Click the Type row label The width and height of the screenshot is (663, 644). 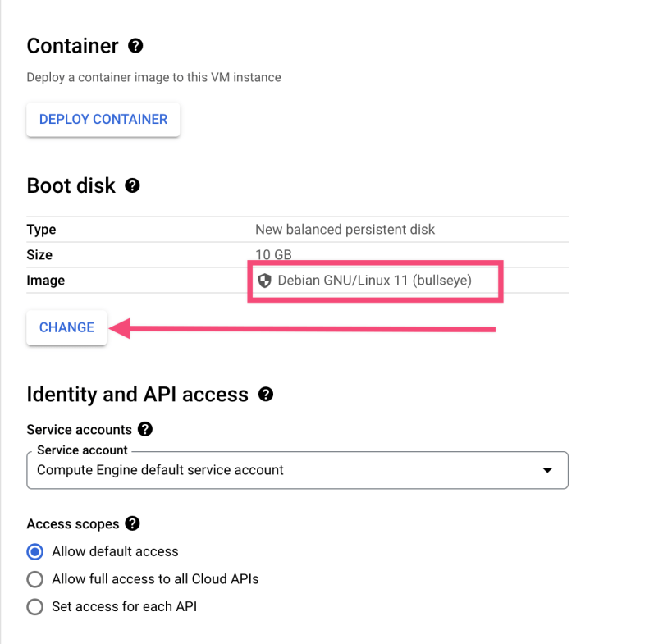(41, 230)
